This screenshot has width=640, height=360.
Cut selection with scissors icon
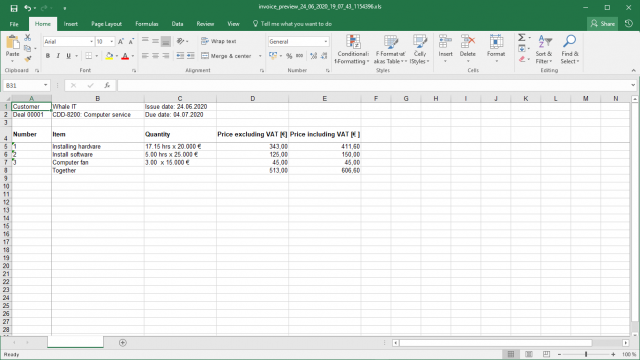pyautogui.click(x=27, y=38)
